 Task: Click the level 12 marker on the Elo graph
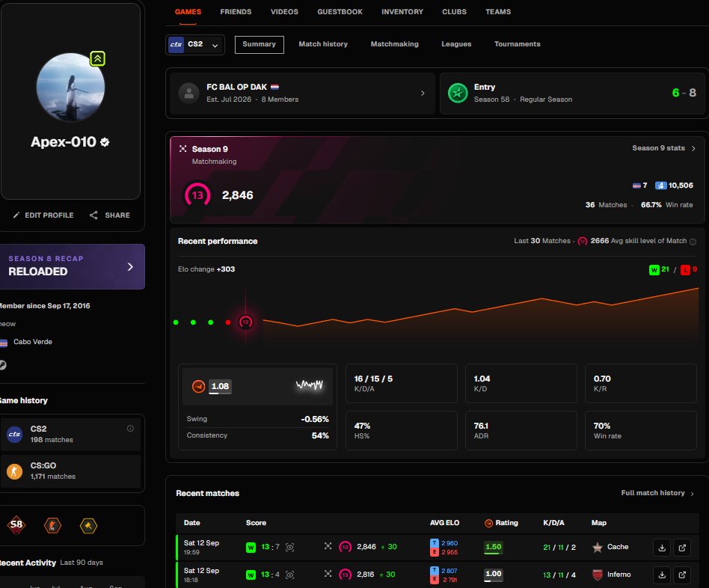click(245, 322)
